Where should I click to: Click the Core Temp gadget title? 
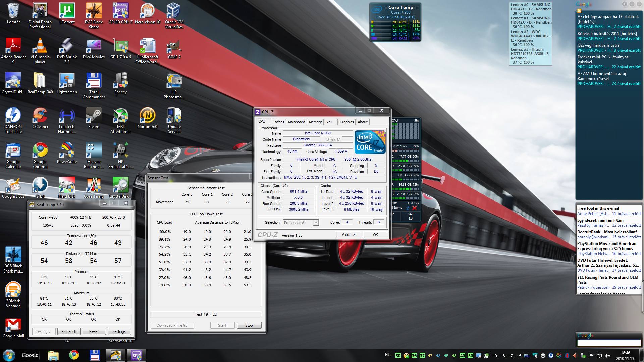tap(401, 7)
